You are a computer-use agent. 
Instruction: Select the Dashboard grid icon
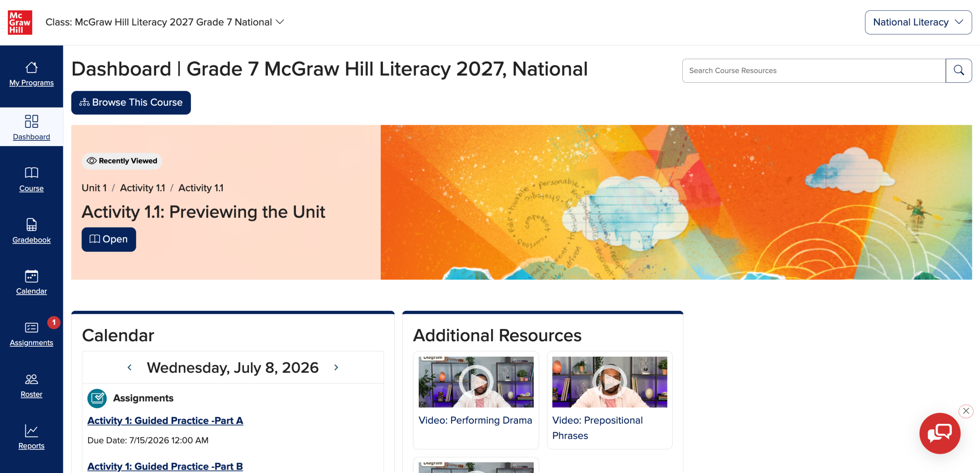31,121
